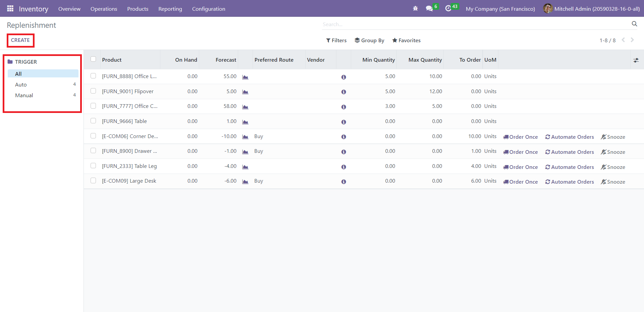Image resolution: width=644 pixels, height=312 pixels.
Task: Open the Reporting menu
Action: (170, 9)
